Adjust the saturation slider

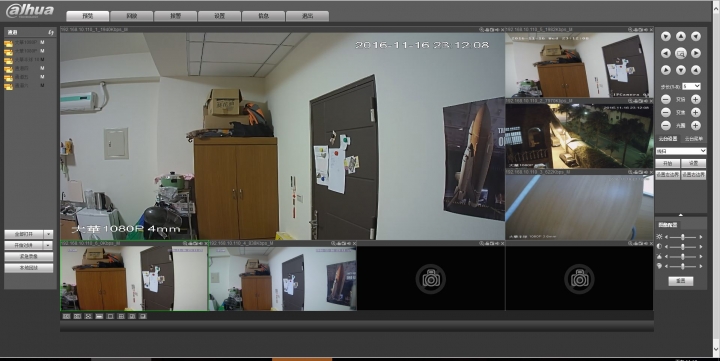tap(683, 256)
